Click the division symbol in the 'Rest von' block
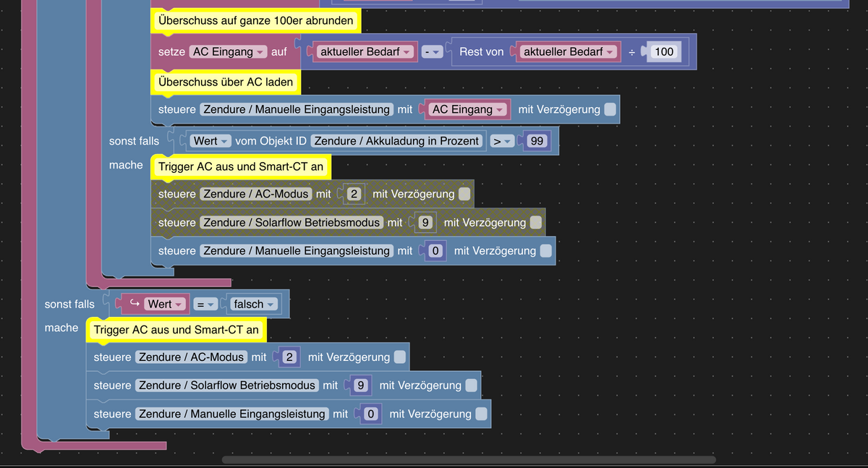The height and width of the screenshot is (468, 868). coord(631,52)
